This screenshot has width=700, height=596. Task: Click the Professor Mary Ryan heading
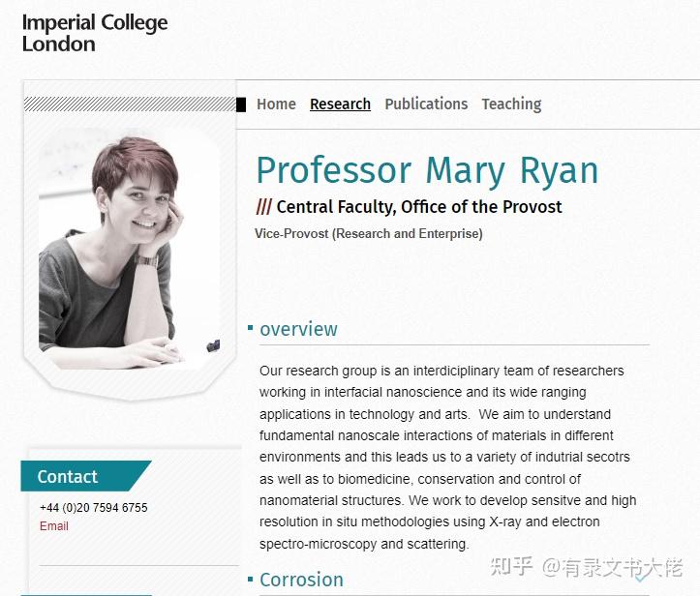(427, 170)
